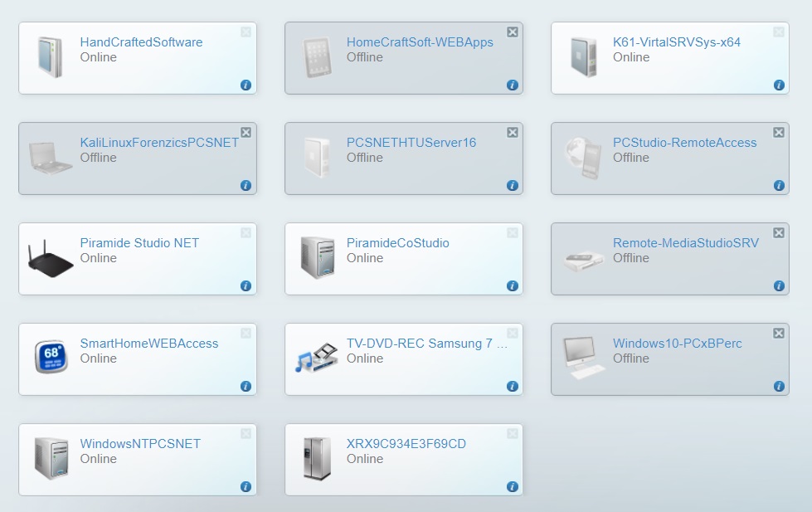Viewport: 812px width, 512px height.
Task: Open info for PiramideCoStudio device
Action: 512,286
